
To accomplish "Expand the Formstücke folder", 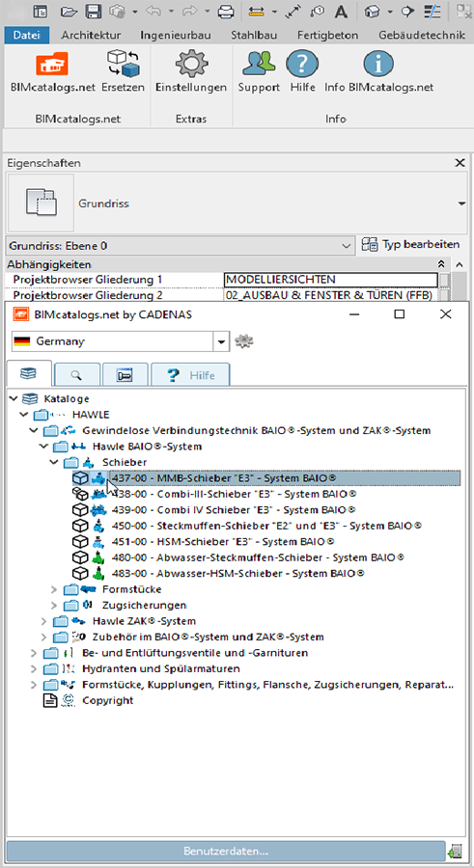I will click(53, 589).
